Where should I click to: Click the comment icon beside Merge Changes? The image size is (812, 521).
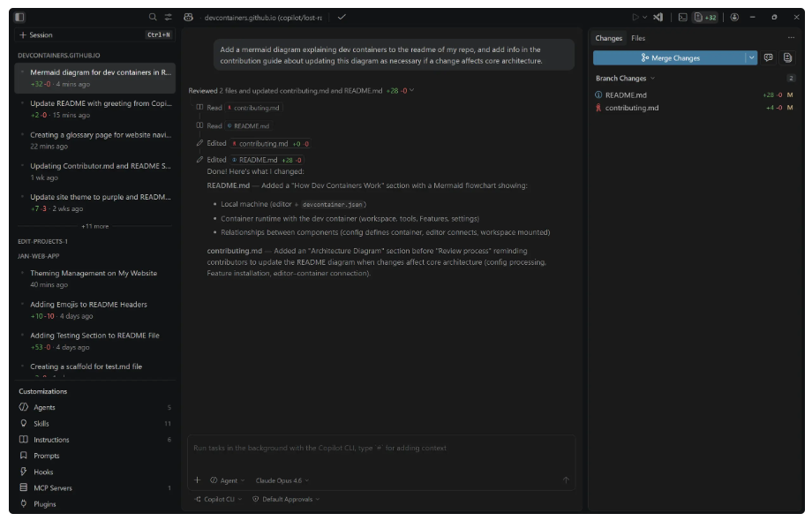(769, 57)
